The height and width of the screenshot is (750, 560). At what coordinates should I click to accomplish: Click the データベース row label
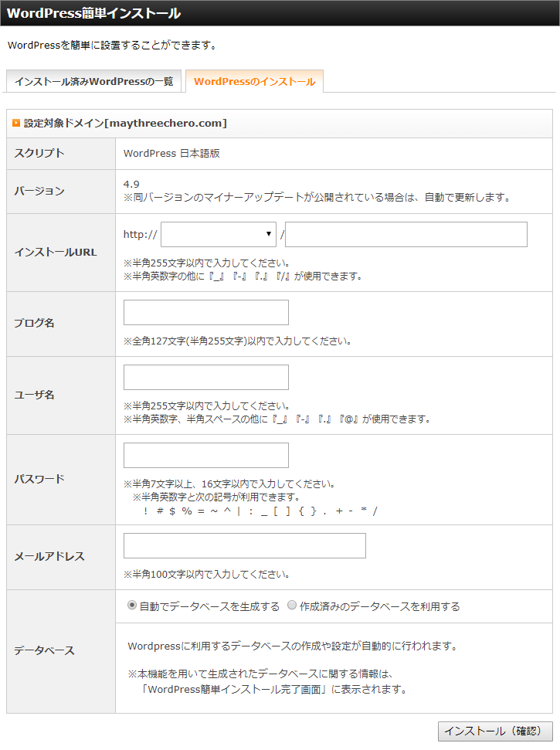point(45,650)
